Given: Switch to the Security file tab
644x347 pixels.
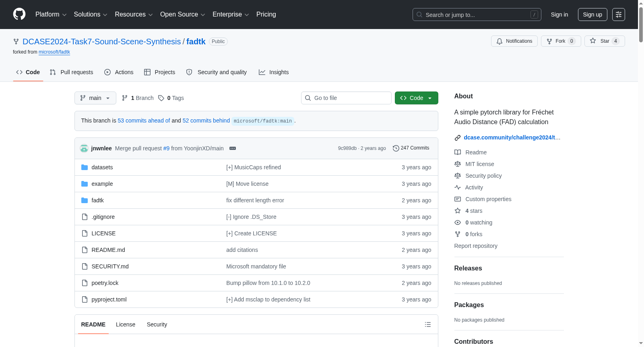Looking at the screenshot, I should [x=157, y=324].
